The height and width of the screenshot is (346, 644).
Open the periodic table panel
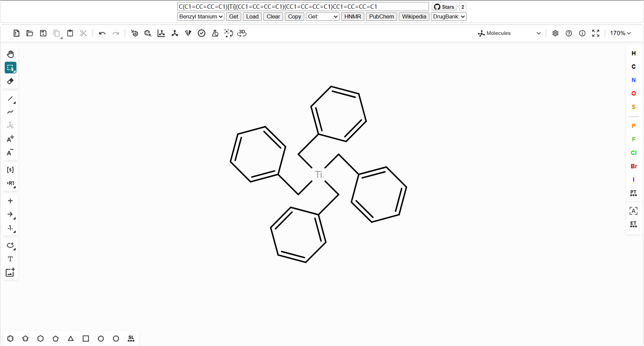634,193
